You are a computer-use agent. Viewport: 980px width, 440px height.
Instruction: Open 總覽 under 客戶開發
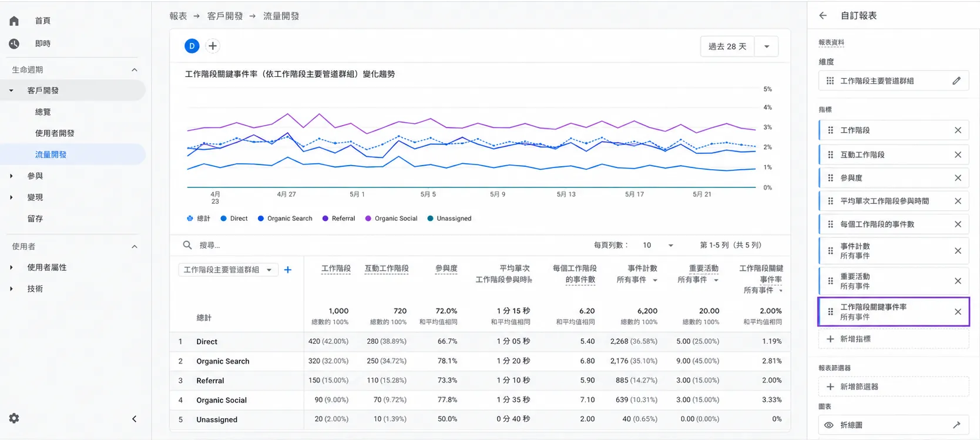click(43, 112)
